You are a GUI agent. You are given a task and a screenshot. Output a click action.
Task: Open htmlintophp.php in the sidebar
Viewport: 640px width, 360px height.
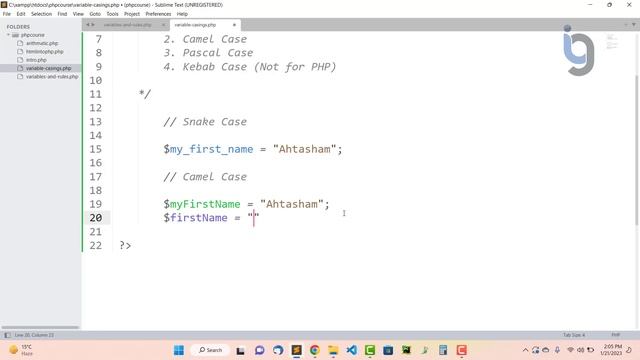pos(44,52)
